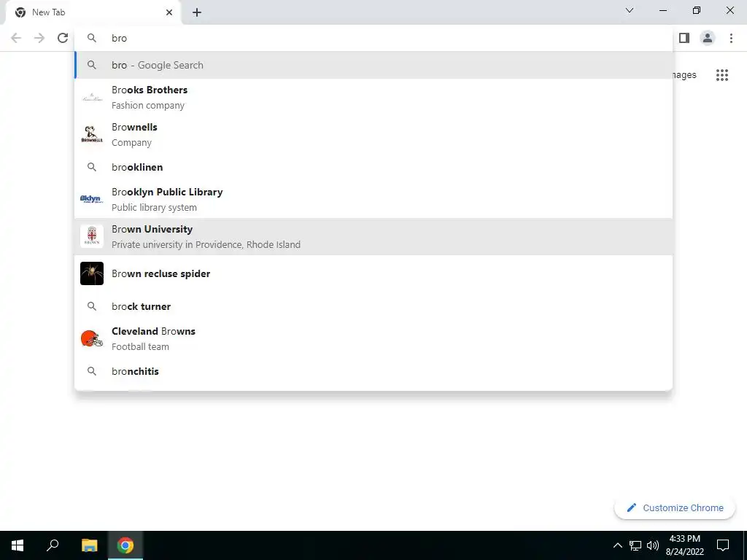Click the browser back arrow
747x560 pixels.
[16, 38]
